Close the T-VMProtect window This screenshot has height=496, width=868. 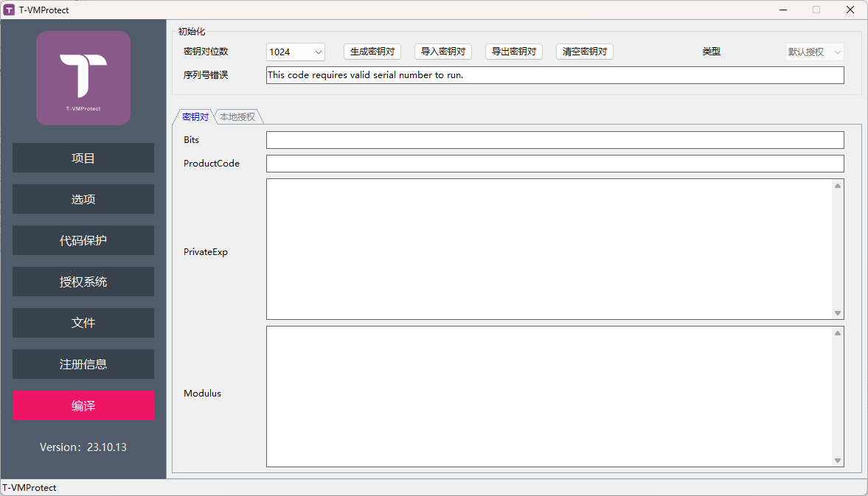[850, 10]
